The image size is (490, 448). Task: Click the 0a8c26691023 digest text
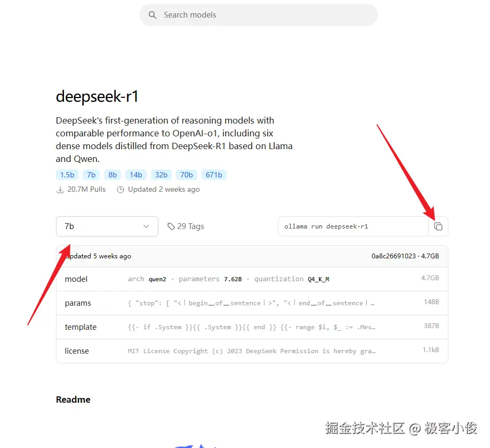[393, 256]
